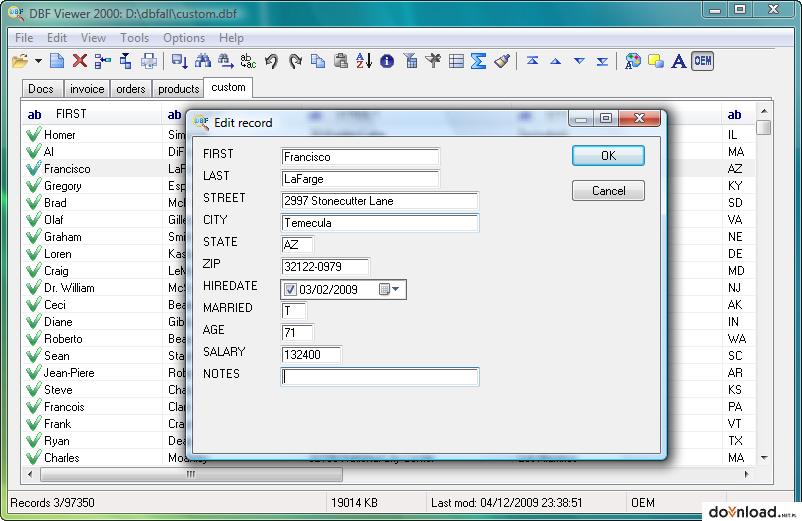Open the View menu
802x521 pixels.
(x=93, y=38)
